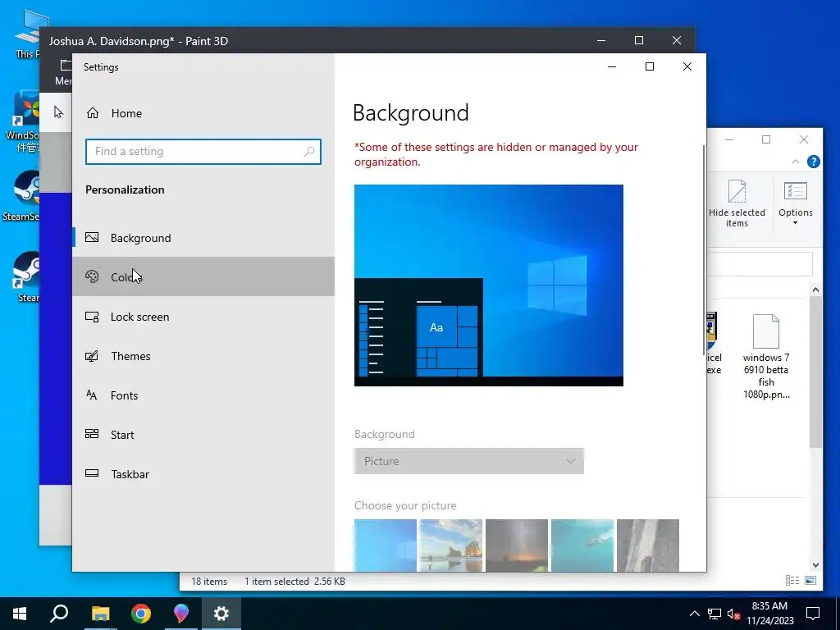Click the Settings window vertical scrollbar
The height and width of the screenshot is (630, 840).
pyautogui.click(x=703, y=252)
